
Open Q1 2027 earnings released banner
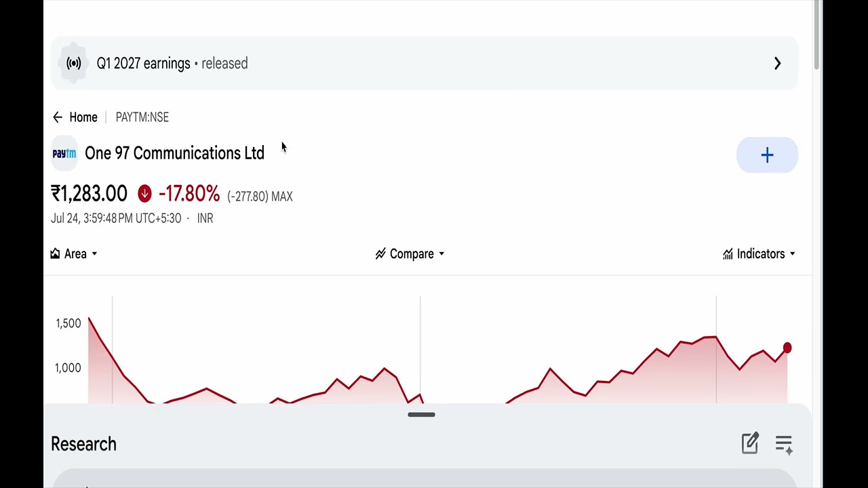(x=425, y=63)
